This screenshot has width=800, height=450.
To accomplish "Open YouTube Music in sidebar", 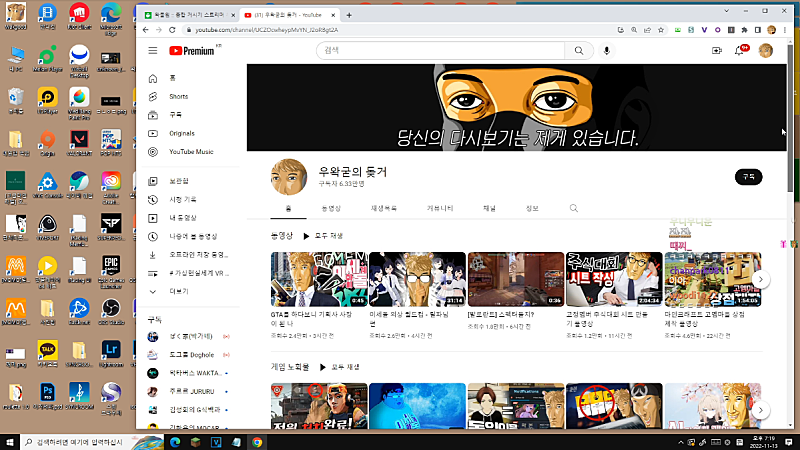I will [190, 151].
